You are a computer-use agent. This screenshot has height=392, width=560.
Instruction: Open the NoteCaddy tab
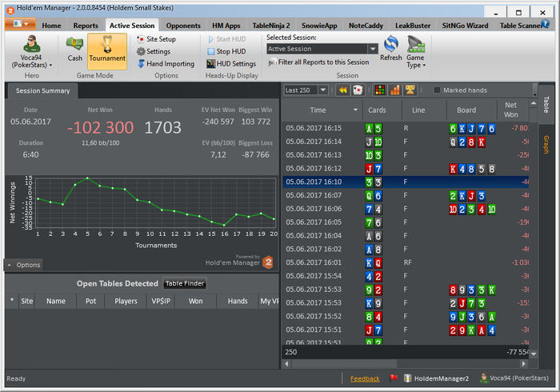[x=366, y=26]
